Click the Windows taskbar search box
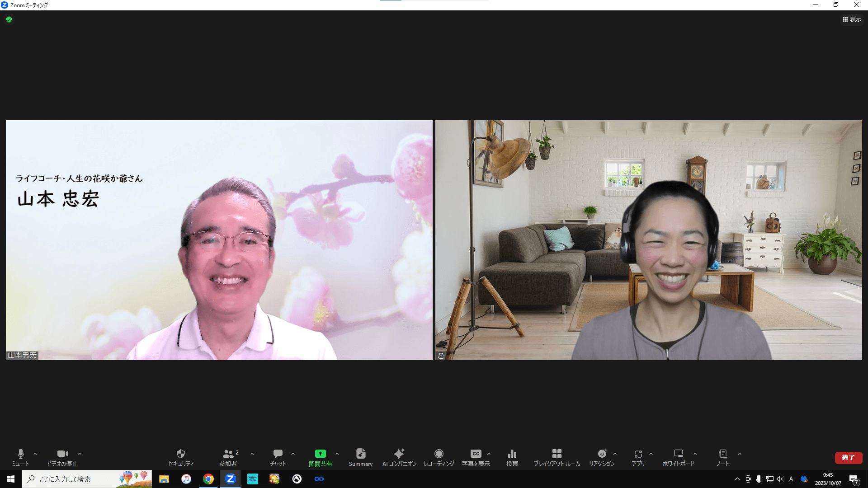Screen dimensions: 868x488 point(72,479)
